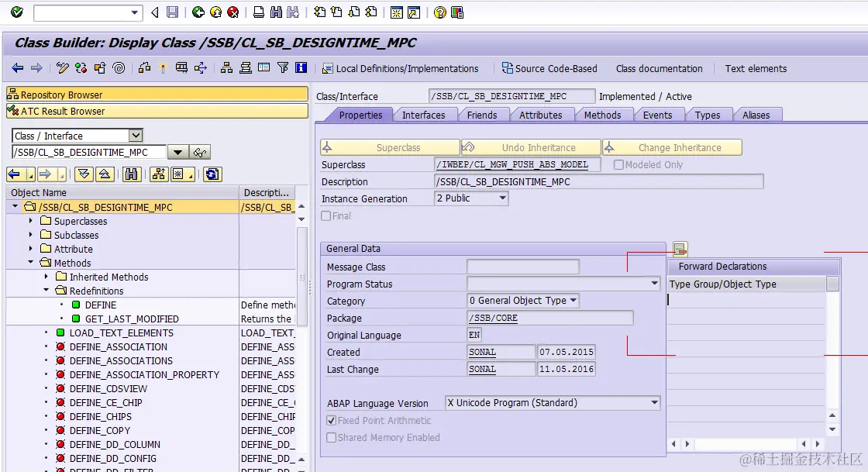Click the Check spiral icon
Image resolution: width=868 pixels, height=472 pixels.
[119, 68]
